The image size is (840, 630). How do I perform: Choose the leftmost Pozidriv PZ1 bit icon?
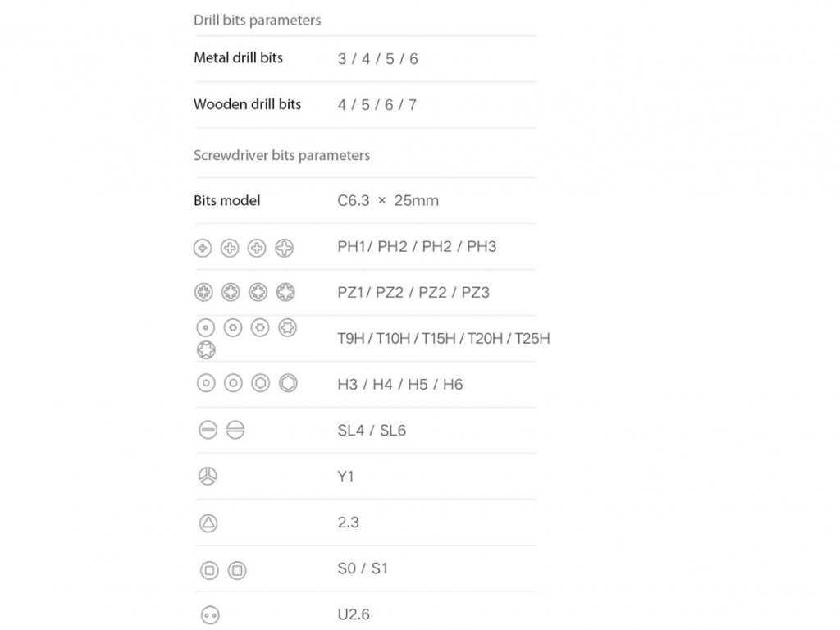click(x=203, y=292)
